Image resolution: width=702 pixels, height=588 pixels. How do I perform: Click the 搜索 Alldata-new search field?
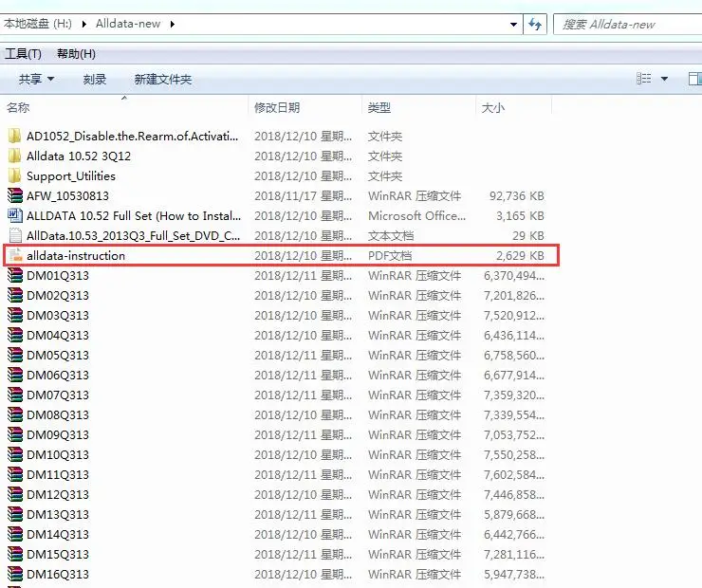(628, 24)
